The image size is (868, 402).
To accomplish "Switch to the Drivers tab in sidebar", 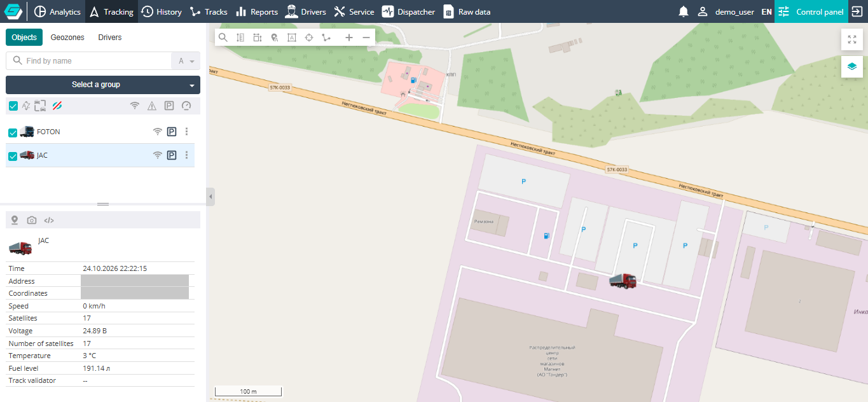I will point(110,38).
